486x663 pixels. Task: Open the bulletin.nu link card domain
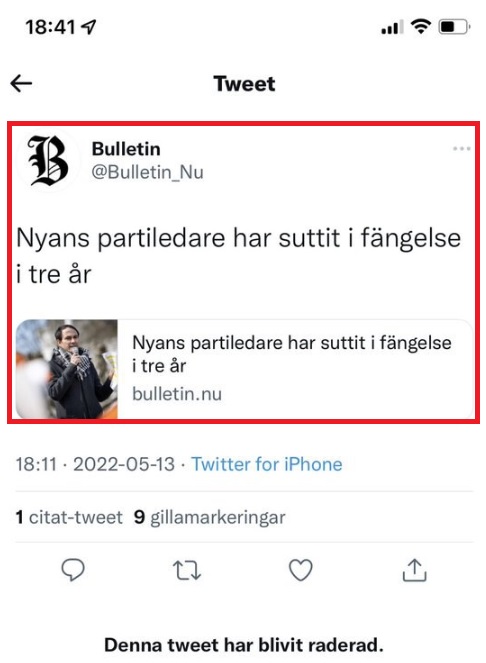pos(177,394)
